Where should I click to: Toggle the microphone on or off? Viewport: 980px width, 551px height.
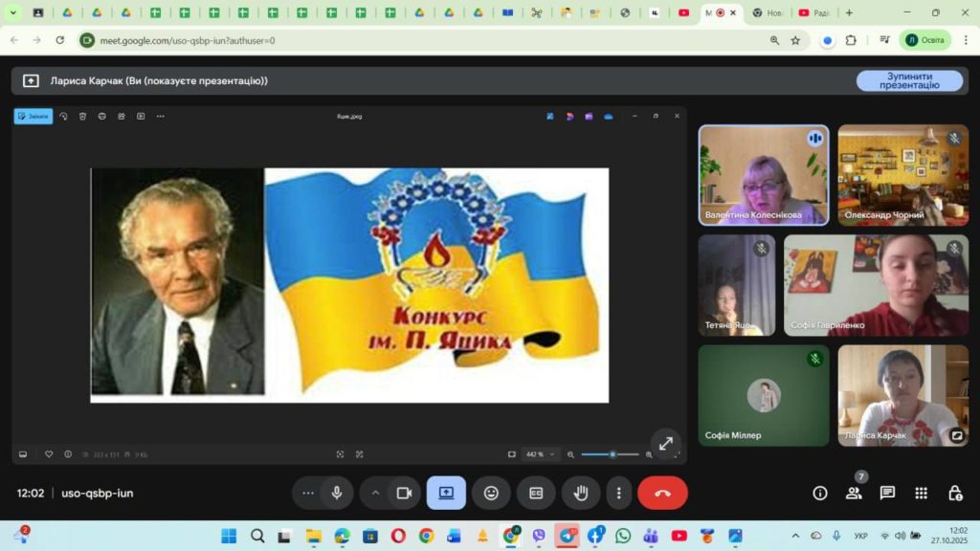[x=337, y=493]
